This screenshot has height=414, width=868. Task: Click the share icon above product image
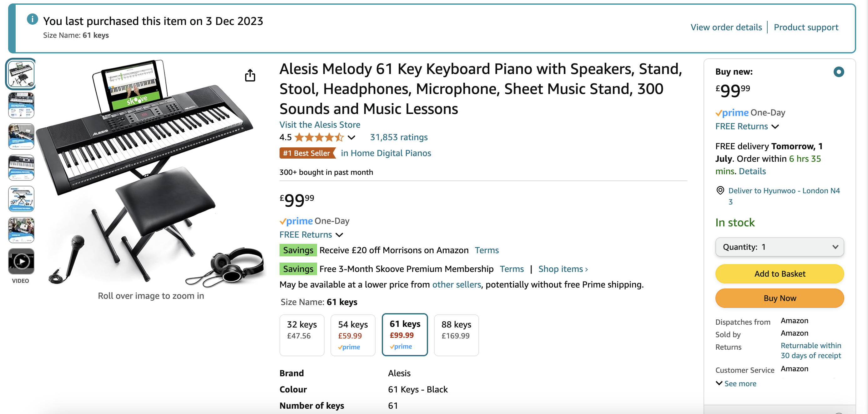click(250, 75)
